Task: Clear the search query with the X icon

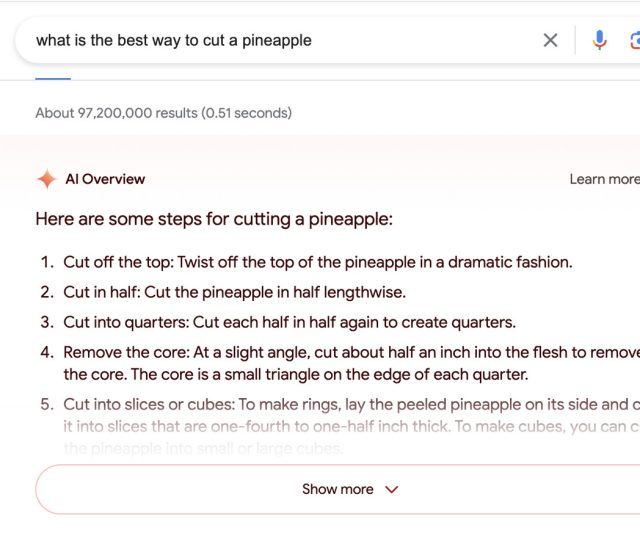Action: pyautogui.click(x=550, y=40)
